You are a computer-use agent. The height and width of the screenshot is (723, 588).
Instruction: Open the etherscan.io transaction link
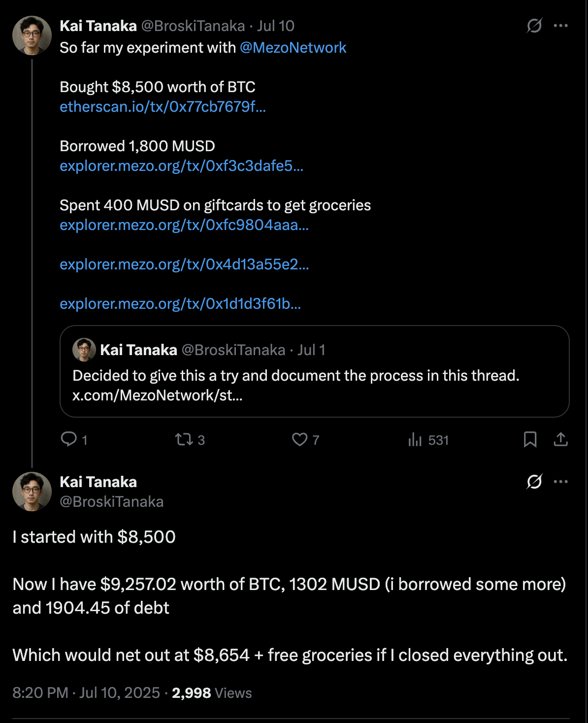click(x=163, y=107)
